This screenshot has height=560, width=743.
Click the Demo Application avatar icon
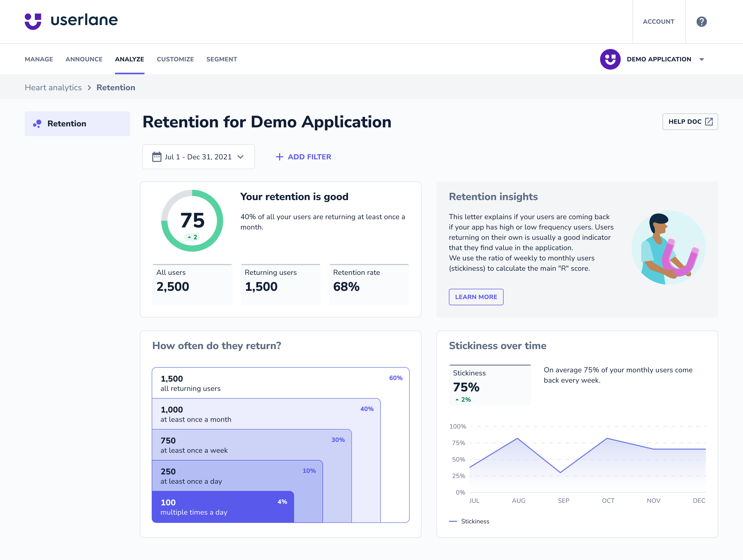610,59
